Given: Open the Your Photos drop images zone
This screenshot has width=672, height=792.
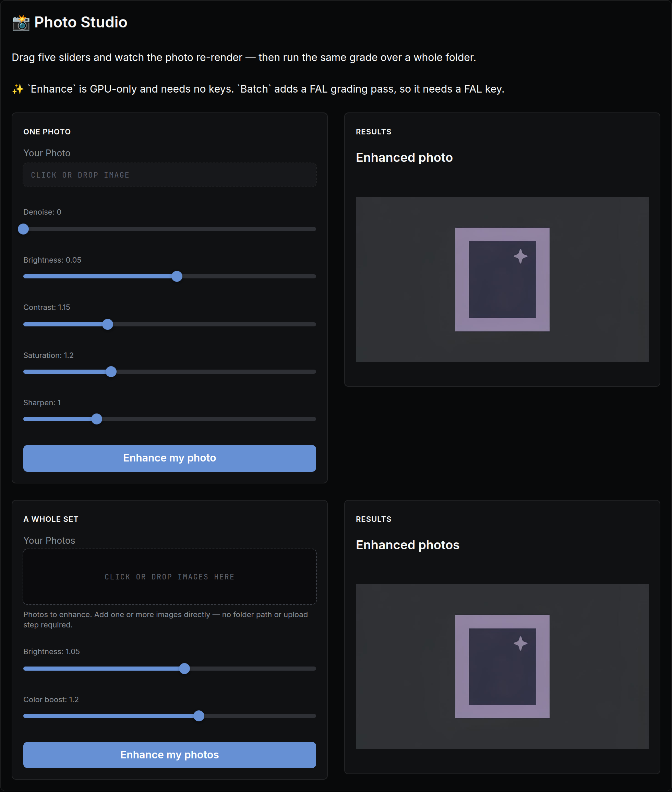Looking at the screenshot, I should [x=169, y=576].
